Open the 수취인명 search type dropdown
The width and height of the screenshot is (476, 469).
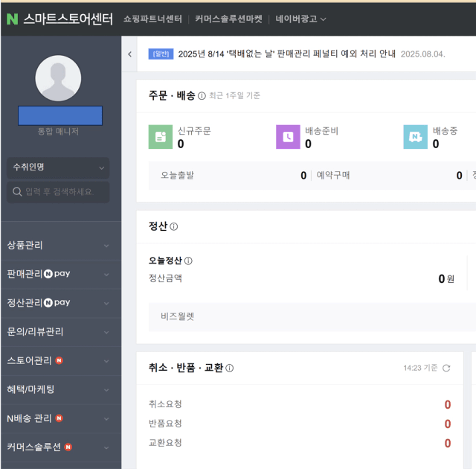tap(58, 167)
